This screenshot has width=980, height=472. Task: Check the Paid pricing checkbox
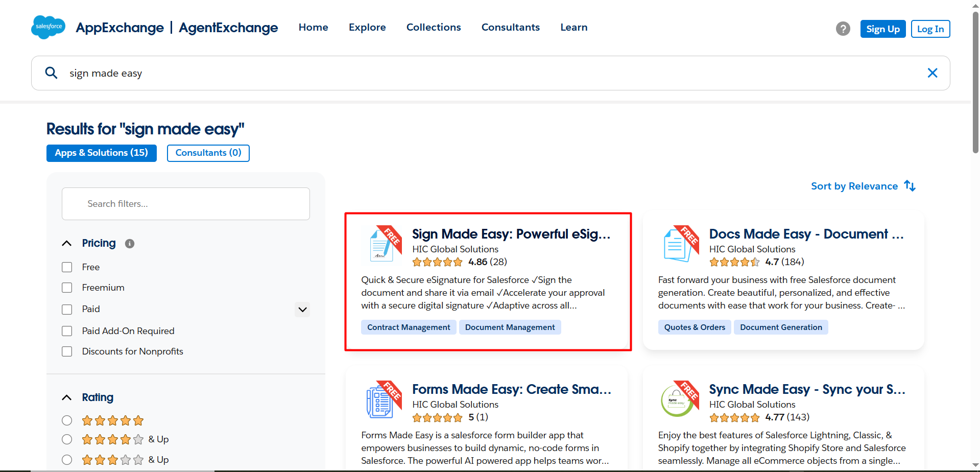[67, 309]
